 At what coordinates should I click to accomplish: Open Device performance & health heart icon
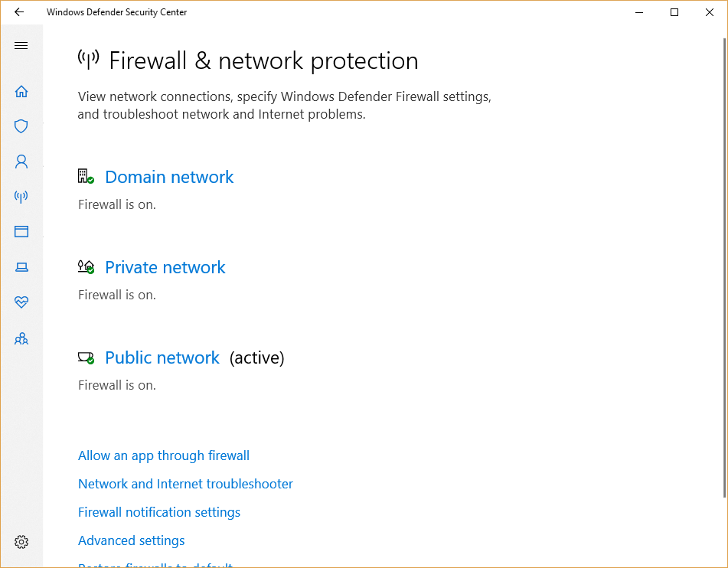click(21, 302)
